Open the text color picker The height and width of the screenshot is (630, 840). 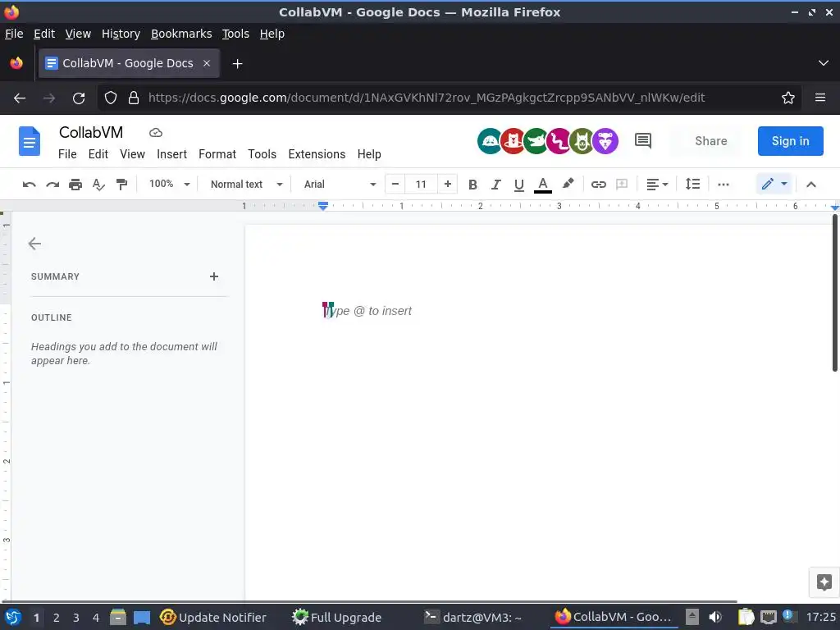(x=543, y=185)
